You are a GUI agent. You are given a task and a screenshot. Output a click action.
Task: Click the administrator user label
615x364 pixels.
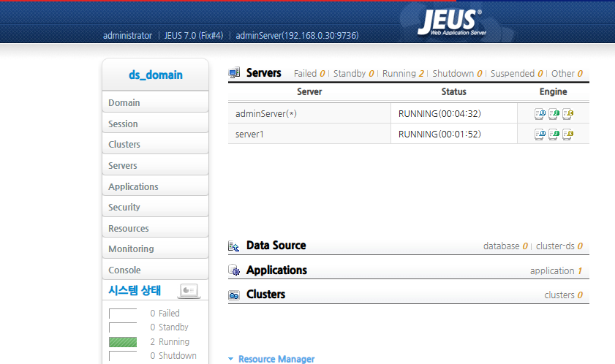(127, 36)
